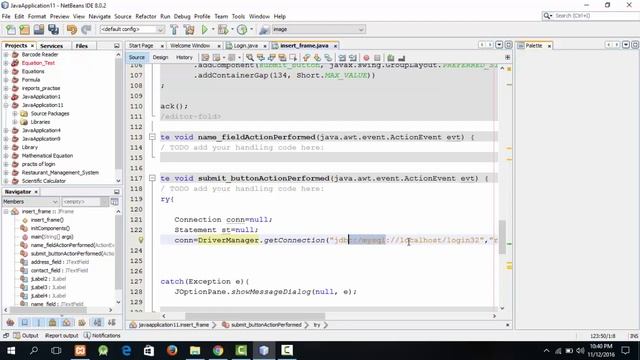Collapse the name_fieldActionPerformed fold at line 113
The image size is (640, 360).
click(152, 137)
